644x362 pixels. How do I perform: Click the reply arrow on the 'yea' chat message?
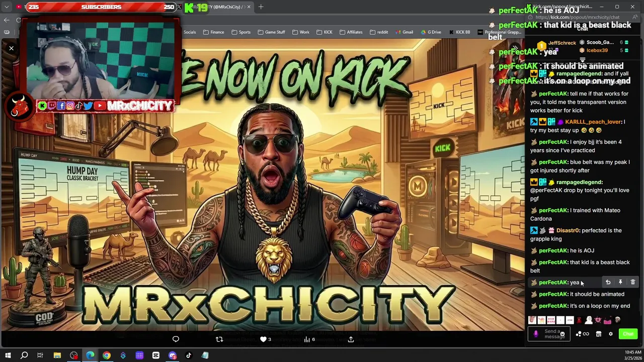(x=608, y=283)
